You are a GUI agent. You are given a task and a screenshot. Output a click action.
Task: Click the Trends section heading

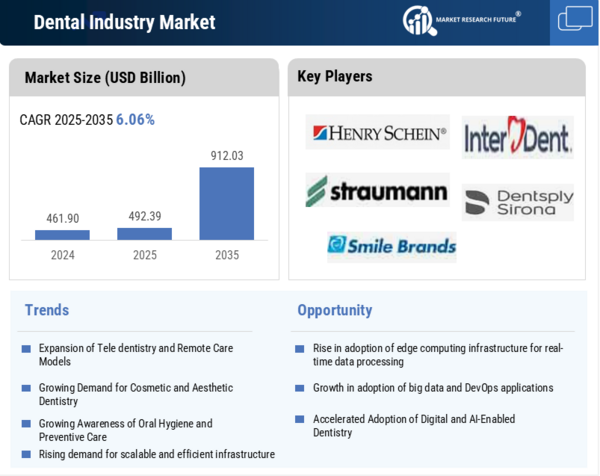(x=47, y=310)
